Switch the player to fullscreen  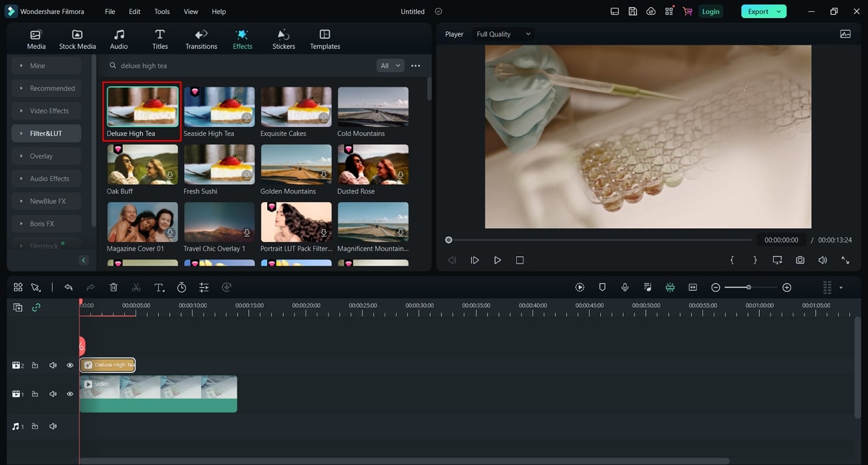tap(845, 260)
